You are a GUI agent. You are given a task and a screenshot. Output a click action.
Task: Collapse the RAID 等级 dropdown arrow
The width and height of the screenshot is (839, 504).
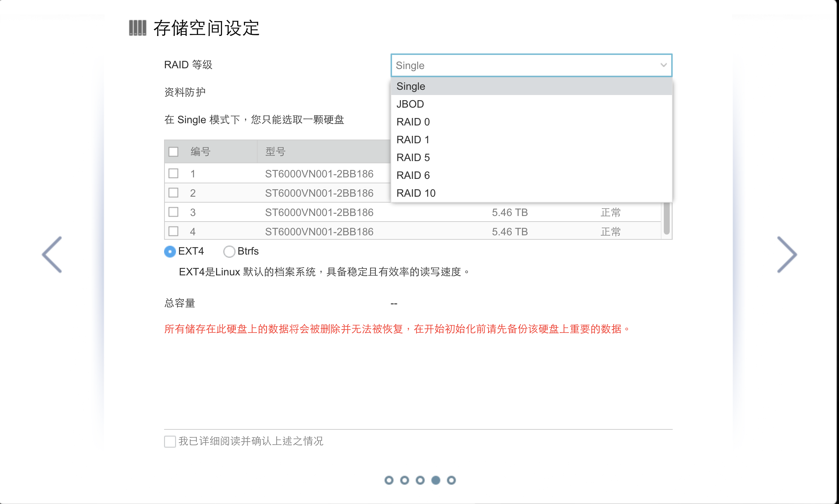tap(663, 65)
